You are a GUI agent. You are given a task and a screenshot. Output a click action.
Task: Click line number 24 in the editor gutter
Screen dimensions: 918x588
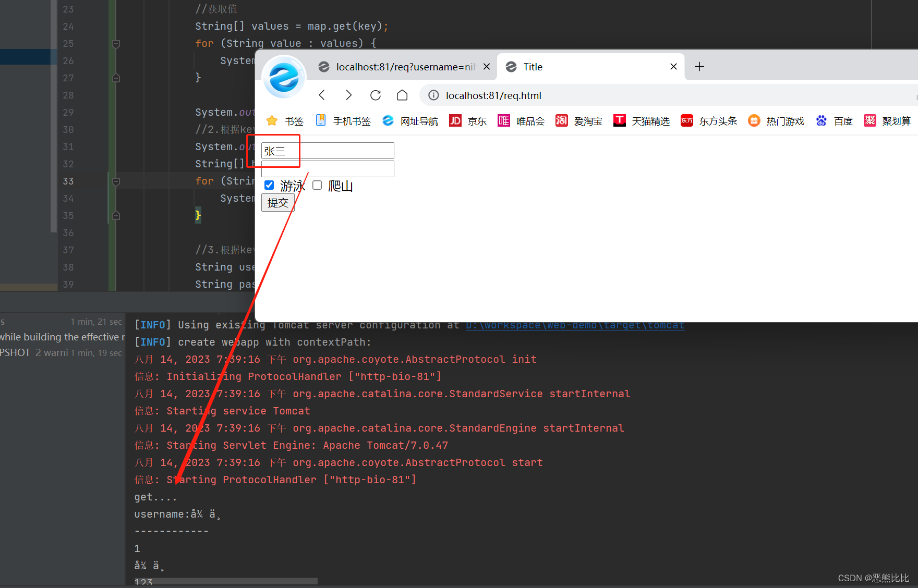tap(68, 26)
